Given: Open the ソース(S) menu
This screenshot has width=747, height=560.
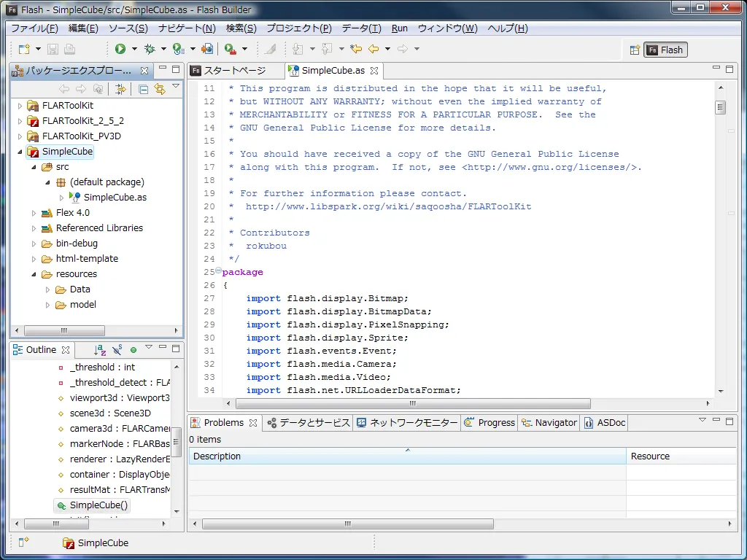Looking at the screenshot, I should pyautogui.click(x=128, y=28).
